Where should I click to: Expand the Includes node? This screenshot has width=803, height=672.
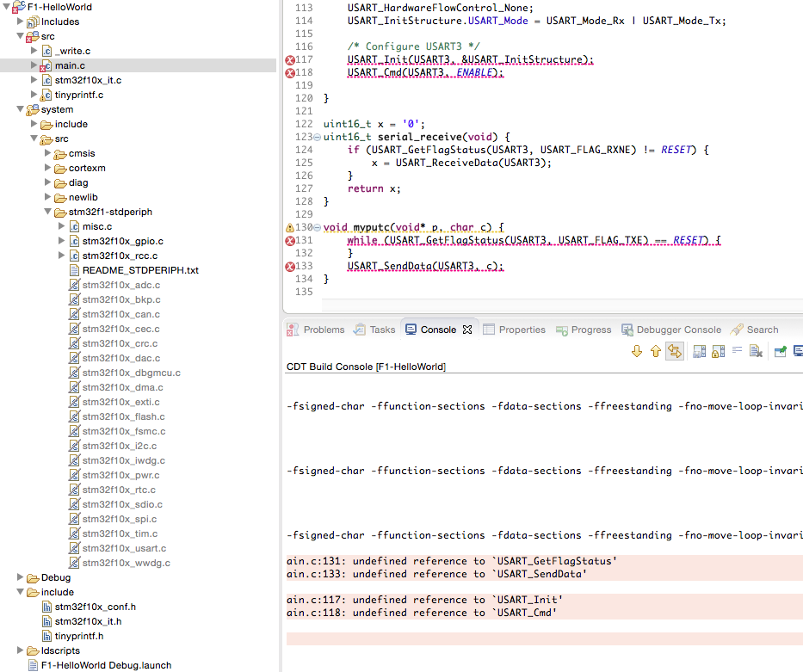tap(21, 22)
